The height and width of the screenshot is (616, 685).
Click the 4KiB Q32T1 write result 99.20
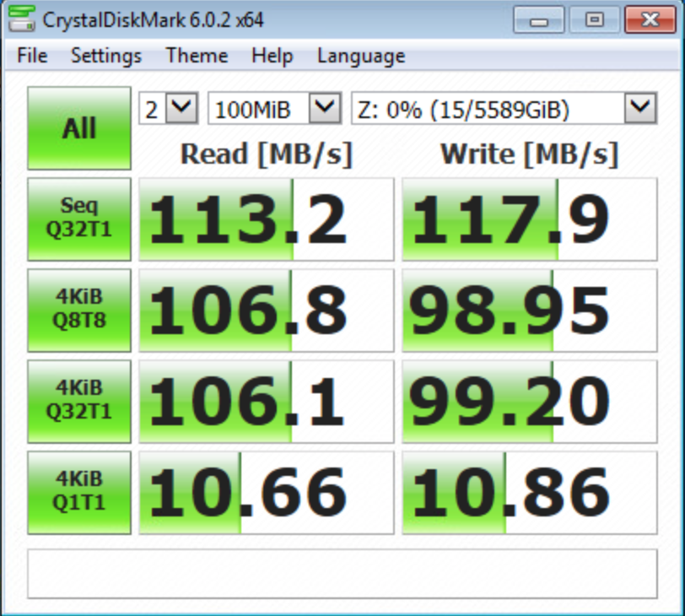pyautogui.click(x=530, y=402)
